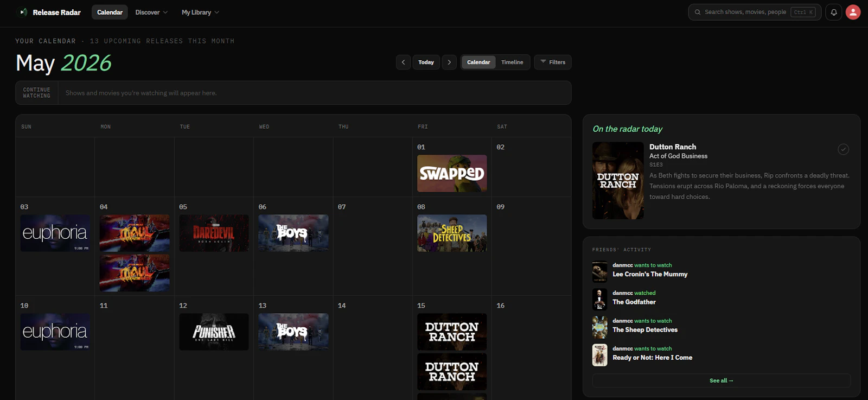Click Lee Cronin's The Mummy small poster
Viewport: 868px width, 400px height.
coord(599,271)
